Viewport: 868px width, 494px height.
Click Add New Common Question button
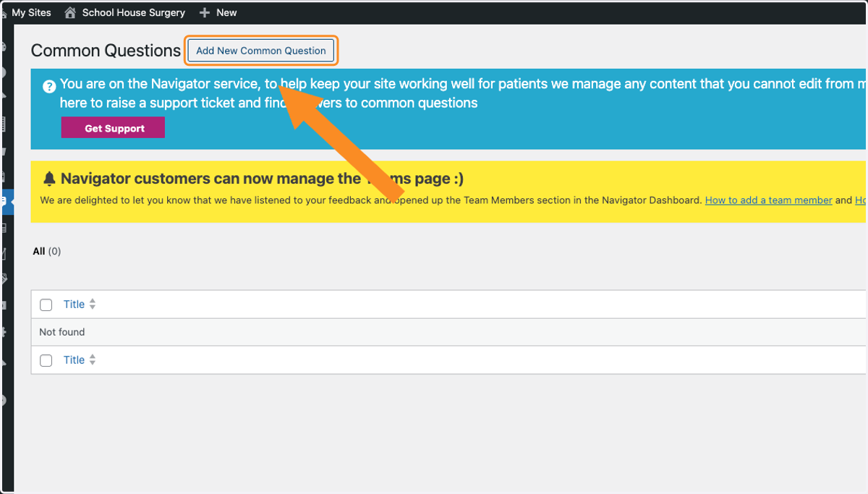[261, 51]
